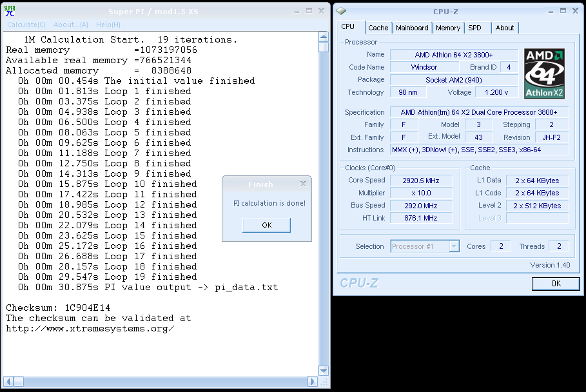This screenshot has width=586, height=392.
Task: Click the L1 Code cache value
Action: point(537,193)
